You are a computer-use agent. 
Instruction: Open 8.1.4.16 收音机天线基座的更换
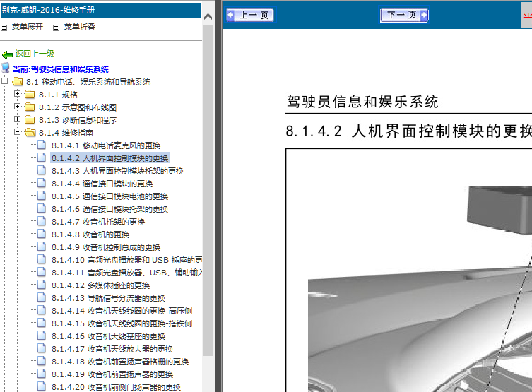pyautogui.click(x=109, y=336)
